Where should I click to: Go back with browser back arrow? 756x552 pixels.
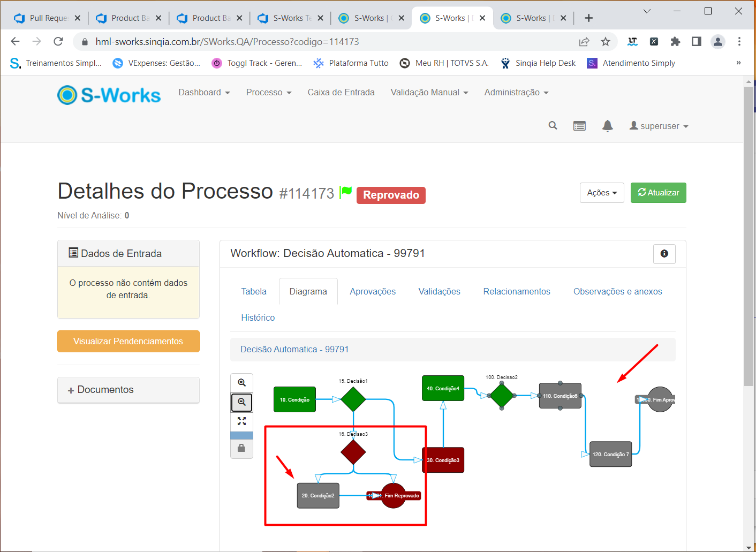(15, 42)
